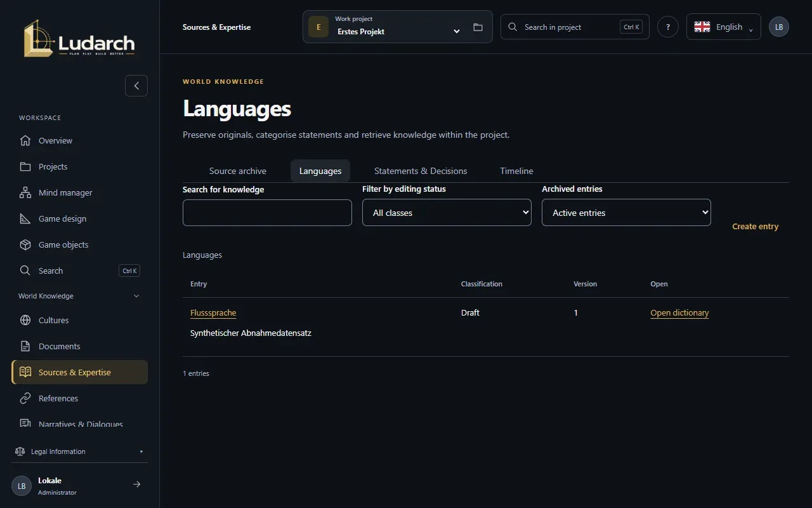Open Game objects via its cube icon
812x508 pixels.
25,244
